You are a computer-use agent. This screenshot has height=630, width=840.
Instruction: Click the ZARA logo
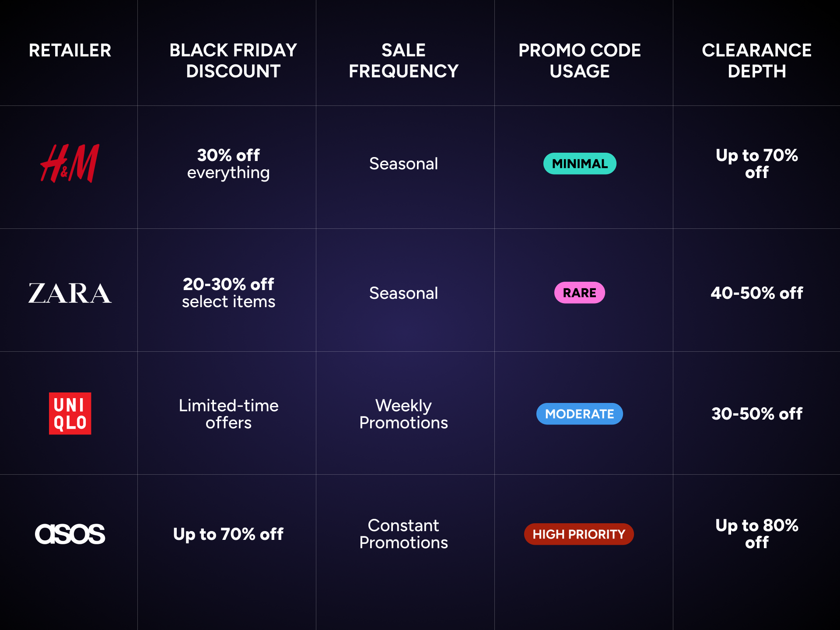pos(70,293)
